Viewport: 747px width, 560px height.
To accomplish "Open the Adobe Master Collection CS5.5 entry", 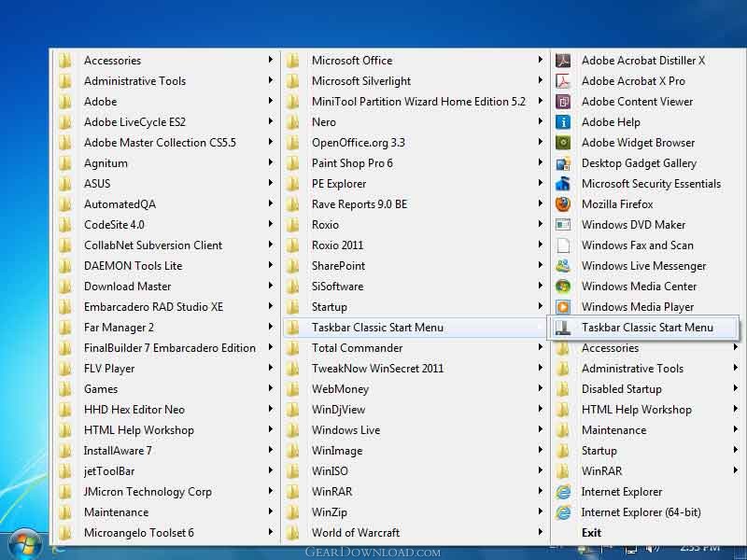I will pyautogui.click(x=165, y=143).
